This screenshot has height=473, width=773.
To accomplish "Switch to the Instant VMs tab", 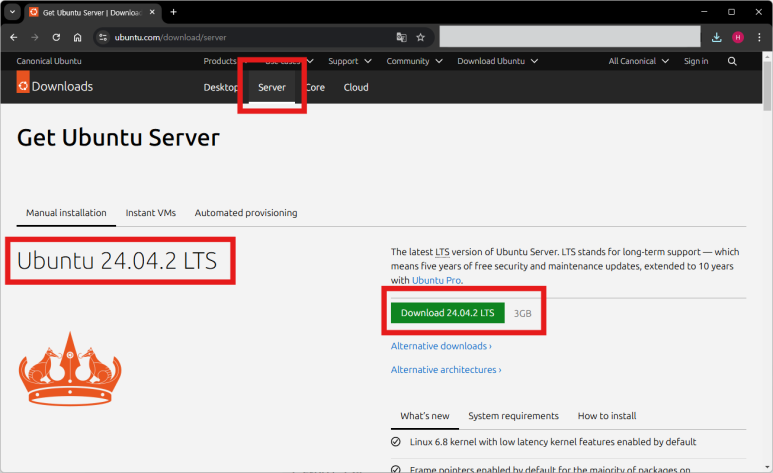I will coord(150,213).
